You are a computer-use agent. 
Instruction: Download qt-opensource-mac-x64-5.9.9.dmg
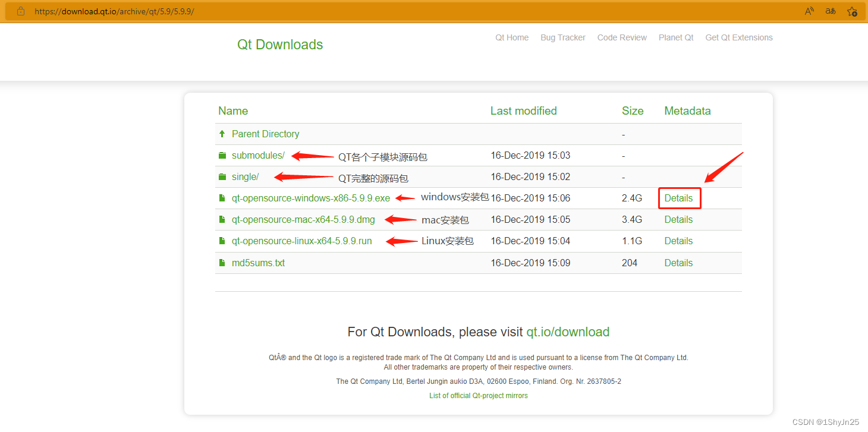click(x=303, y=220)
